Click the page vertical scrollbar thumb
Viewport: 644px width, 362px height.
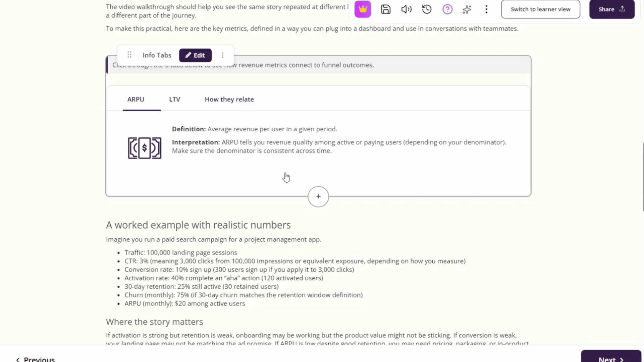(643, 177)
